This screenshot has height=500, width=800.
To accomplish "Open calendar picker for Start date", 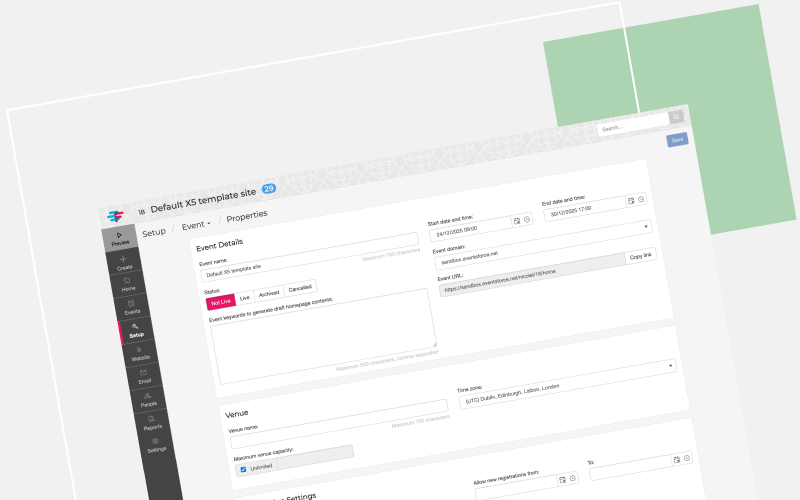I will click(517, 219).
